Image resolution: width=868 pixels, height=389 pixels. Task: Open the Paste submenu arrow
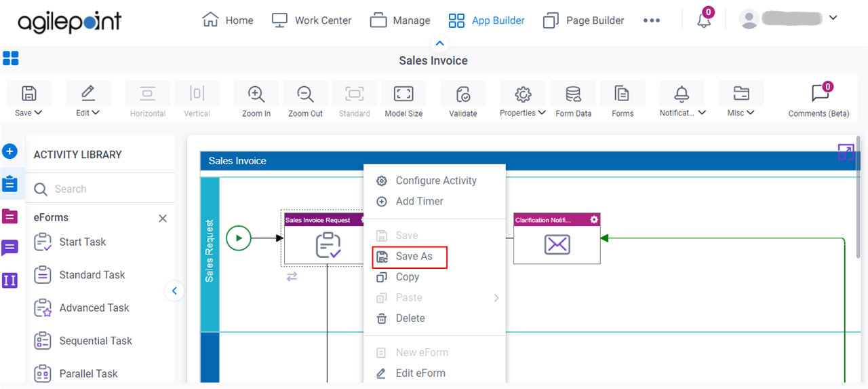tap(496, 297)
